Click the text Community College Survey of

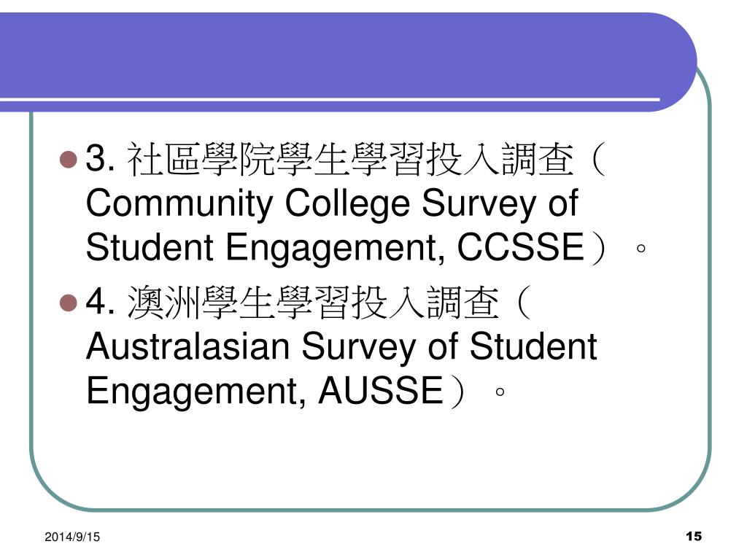pos(332,205)
